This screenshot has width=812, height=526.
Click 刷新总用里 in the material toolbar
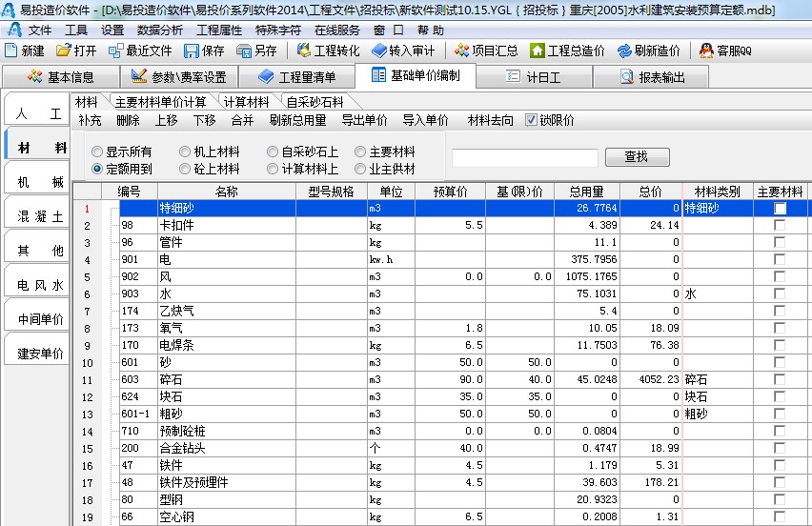[297, 120]
